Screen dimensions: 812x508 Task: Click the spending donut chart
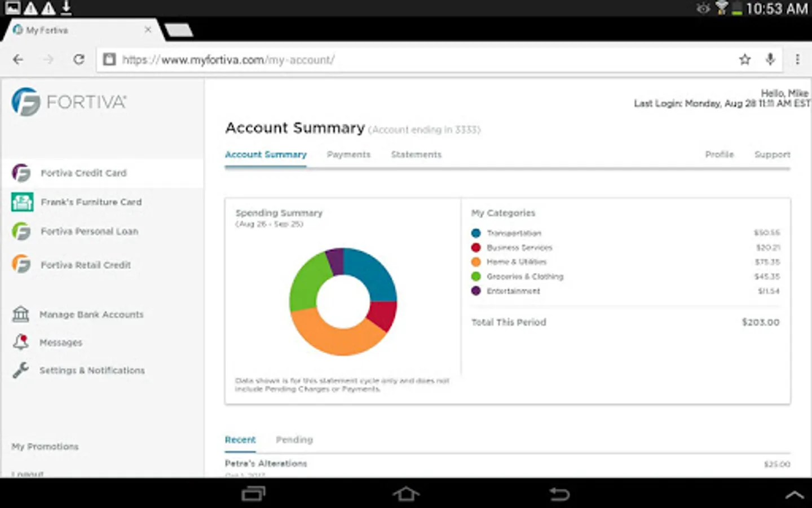pyautogui.click(x=343, y=301)
